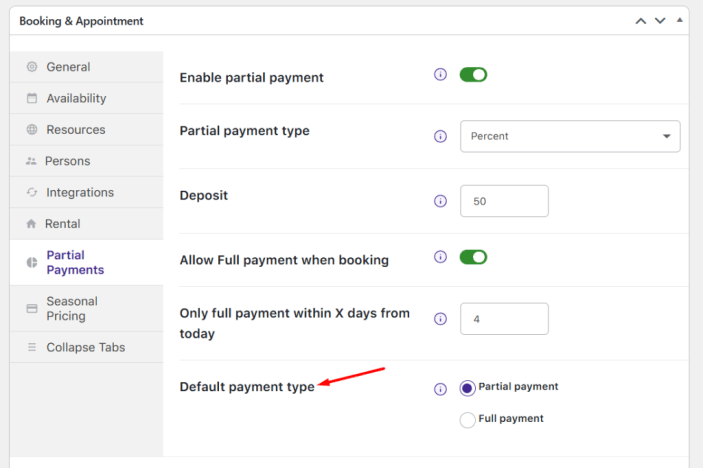Toggle Enable partial payment switch
The image size is (703, 468).
pos(473,75)
